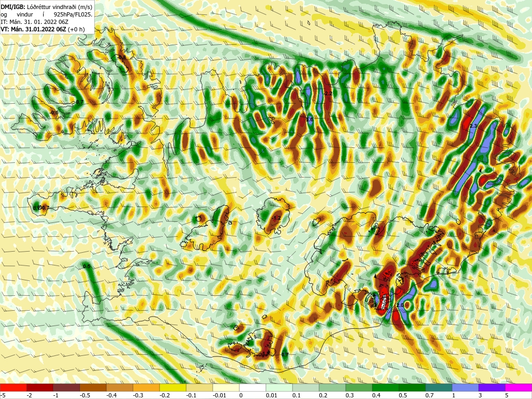The width and height of the screenshot is (532, 399).
Task: Click the "2.3" value on the map
Action: (x=473, y=126)
